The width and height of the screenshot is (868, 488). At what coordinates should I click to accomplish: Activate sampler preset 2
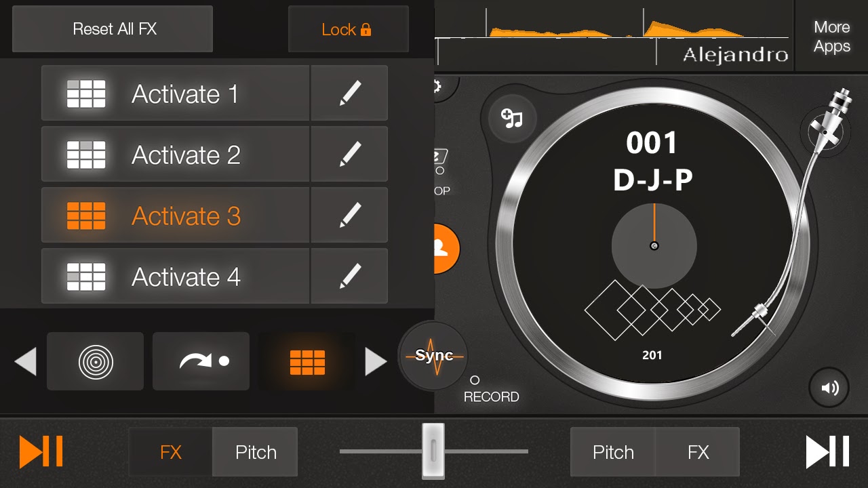pos(175,155)
